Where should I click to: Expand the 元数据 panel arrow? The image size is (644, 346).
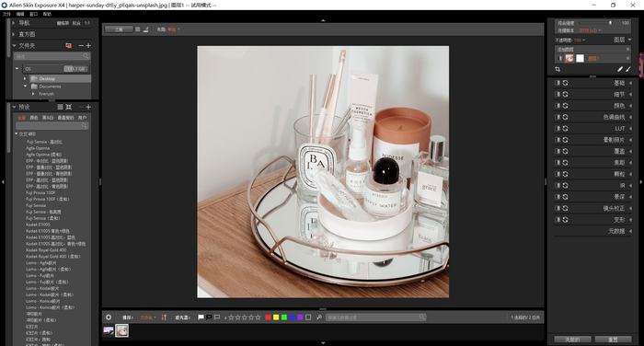[x=630, y=231]
